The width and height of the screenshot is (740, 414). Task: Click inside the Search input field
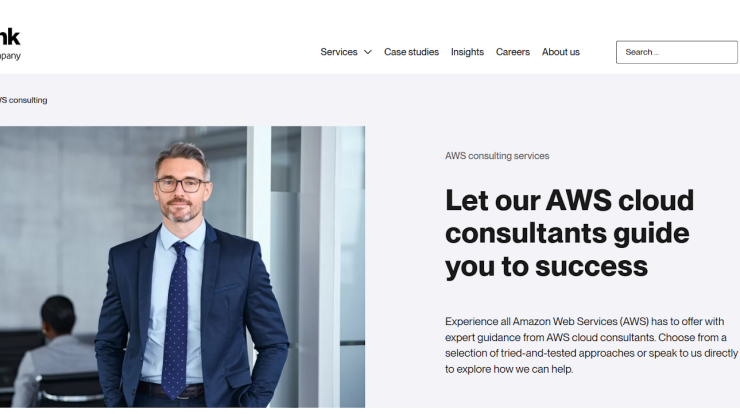[x=676, y=52]
